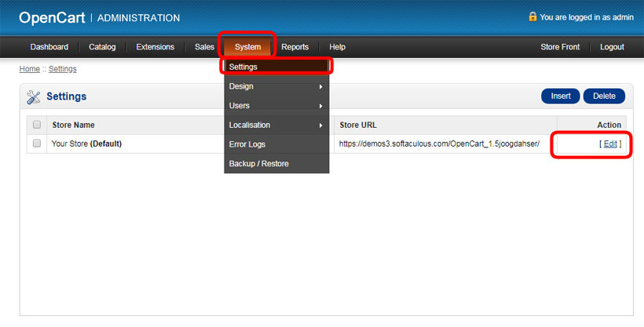The height and width of the screenshot is (327, 644).
Task: Click the Settings tools icon in heading
Action: (x=33, y=97)
